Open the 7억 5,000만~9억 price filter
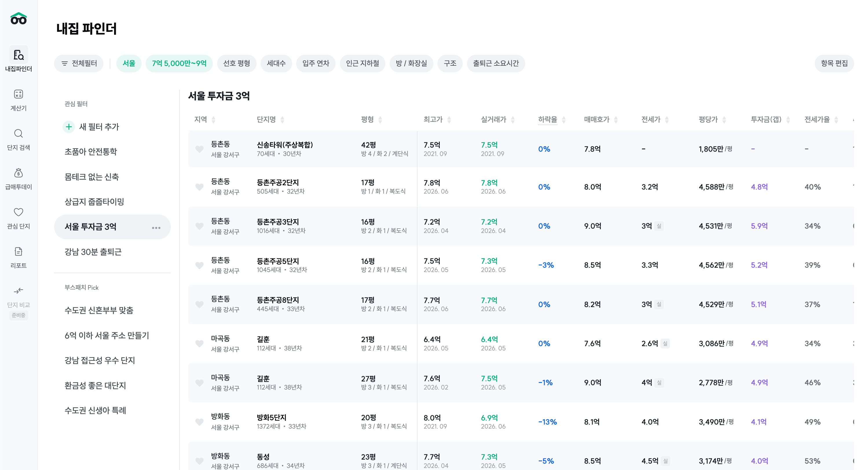The image size is (868, 470). coord(179,63)
